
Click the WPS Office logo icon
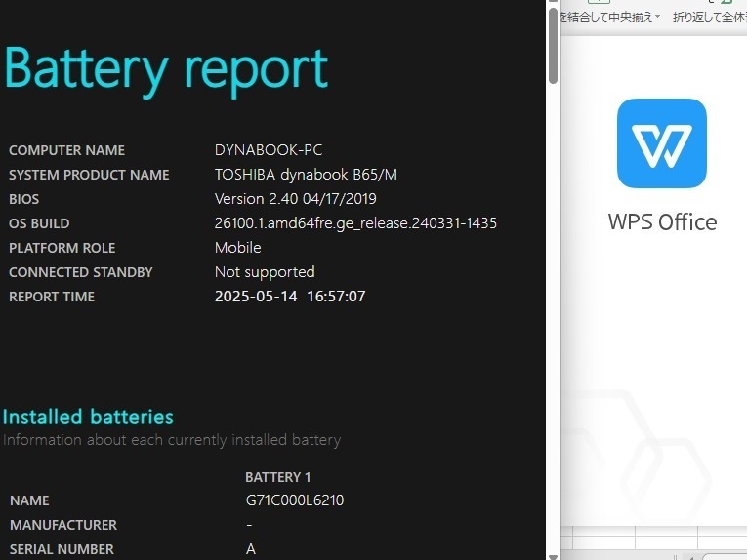[662, 143]
